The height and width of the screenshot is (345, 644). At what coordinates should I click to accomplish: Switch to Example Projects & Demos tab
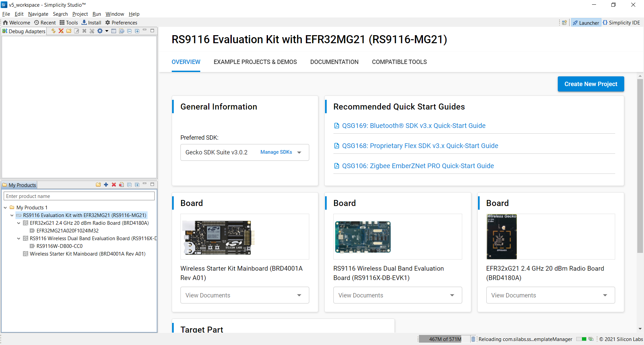(x=255, y=62)
